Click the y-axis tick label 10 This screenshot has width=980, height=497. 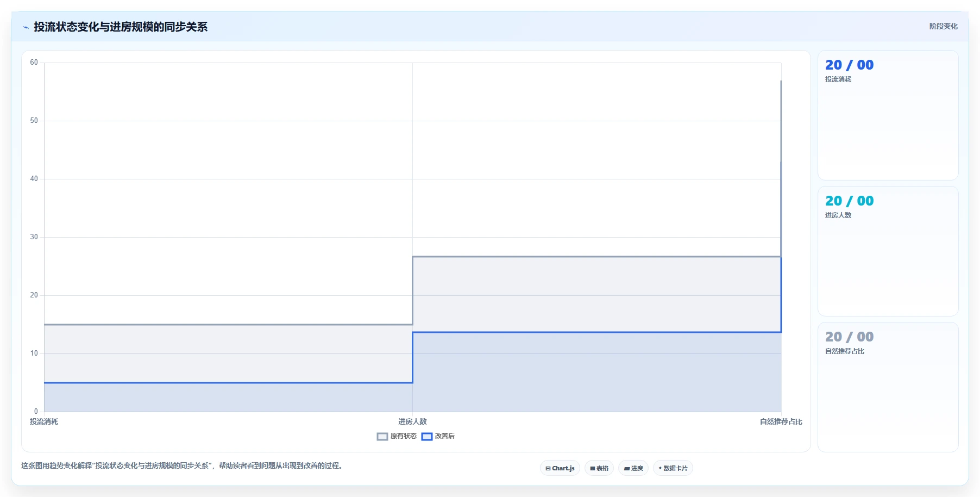pyautogui.click(x=34, y=353)
